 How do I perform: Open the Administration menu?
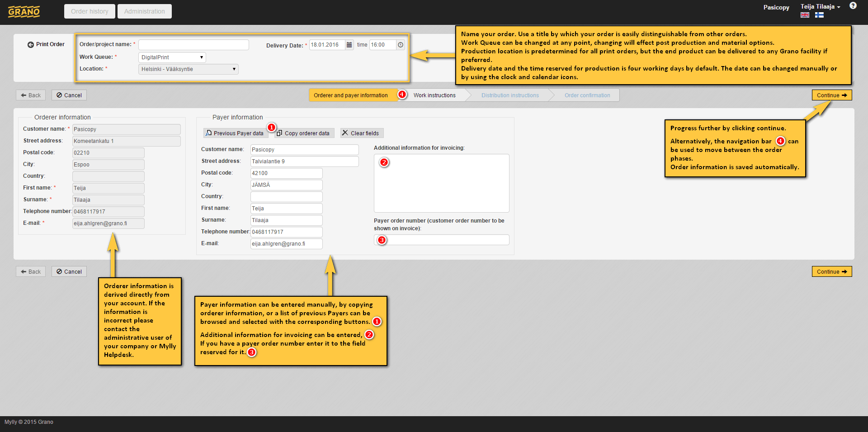click(x=144, y=11)
